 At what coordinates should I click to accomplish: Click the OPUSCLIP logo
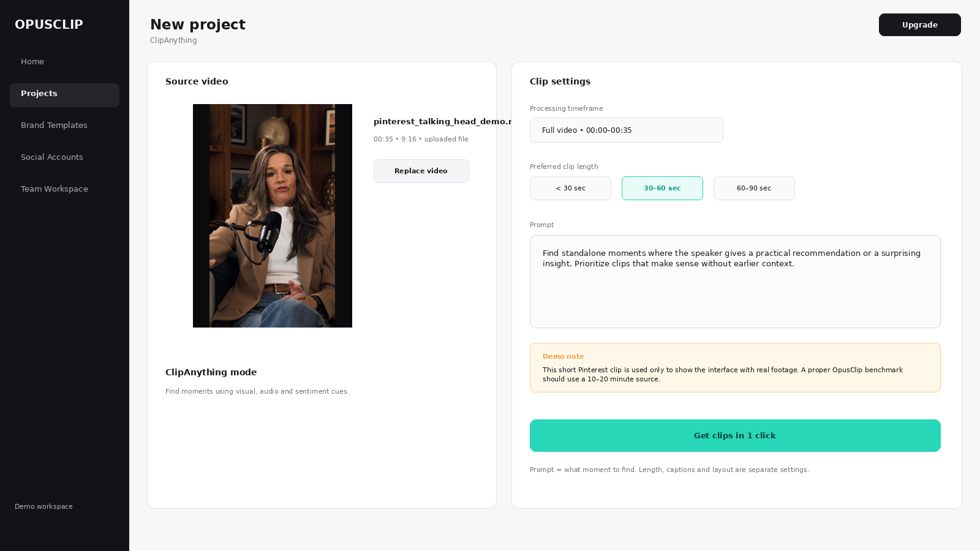pos(49,24)
